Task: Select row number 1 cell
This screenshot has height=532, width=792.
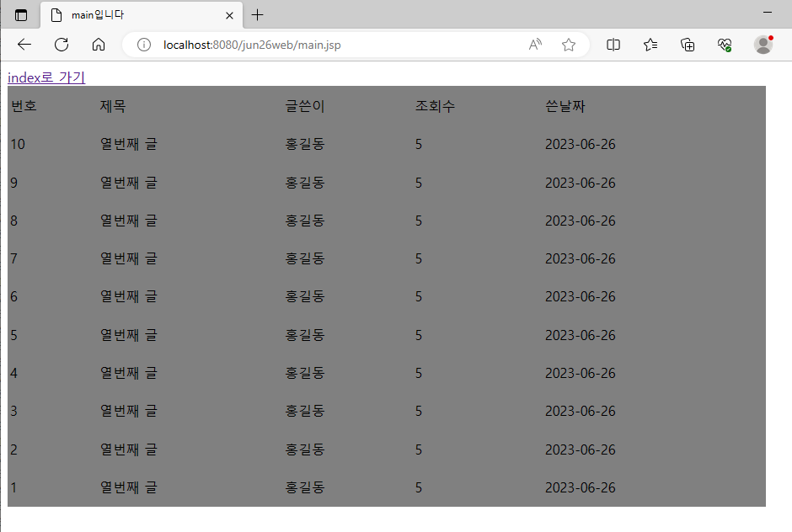Action: pyautogui.click(x=14, y=487)
